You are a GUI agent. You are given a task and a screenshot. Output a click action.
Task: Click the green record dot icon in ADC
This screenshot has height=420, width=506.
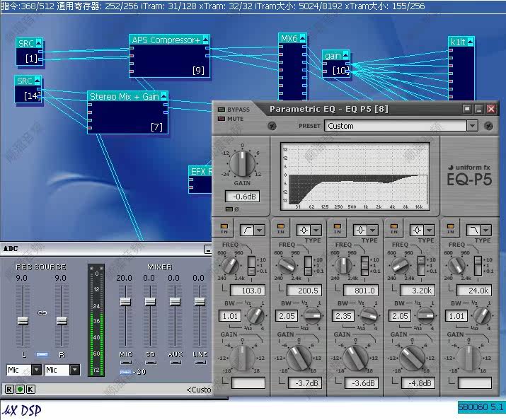click(20, 390)
